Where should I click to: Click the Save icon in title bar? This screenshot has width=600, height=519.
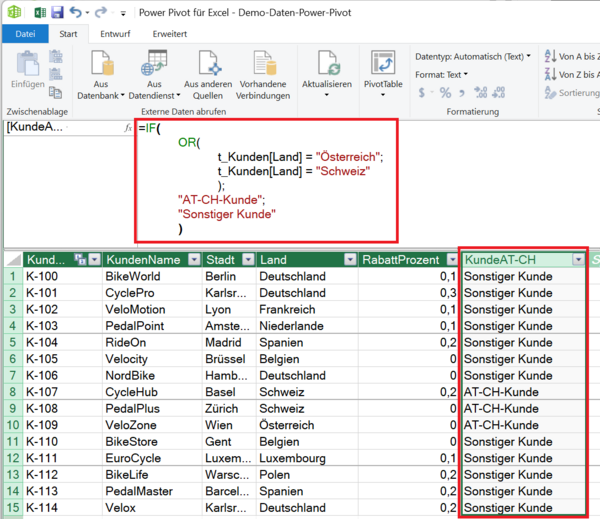click(57, 13)
